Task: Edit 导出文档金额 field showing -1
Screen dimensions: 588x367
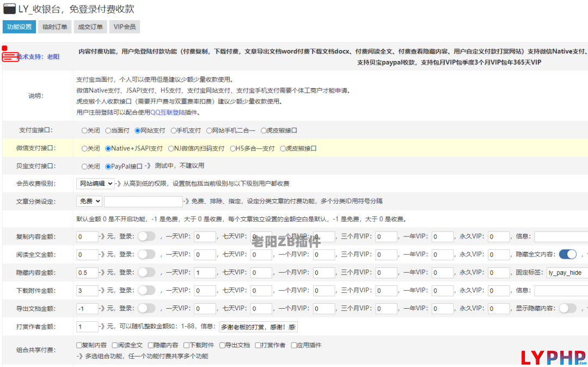Action: coord(87,309)
